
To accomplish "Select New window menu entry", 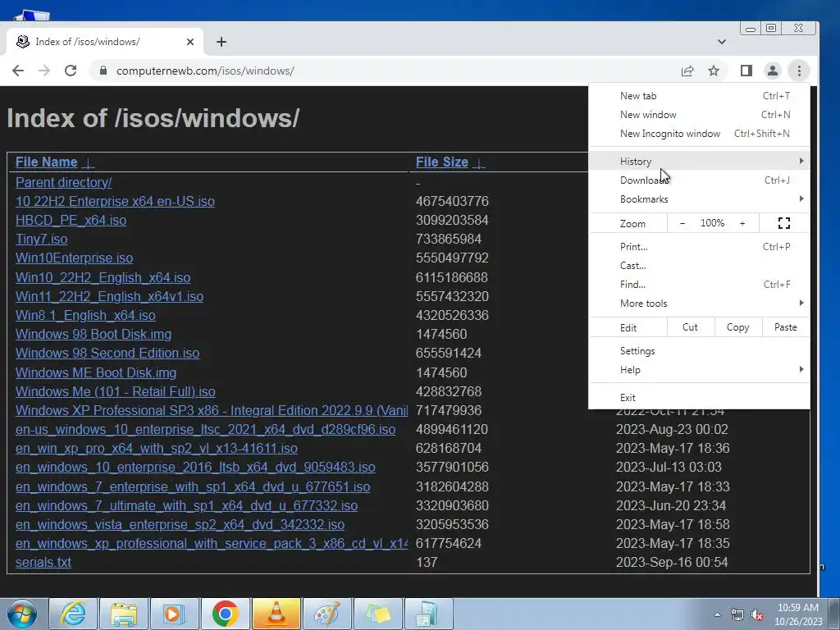I will pos(699,115).
